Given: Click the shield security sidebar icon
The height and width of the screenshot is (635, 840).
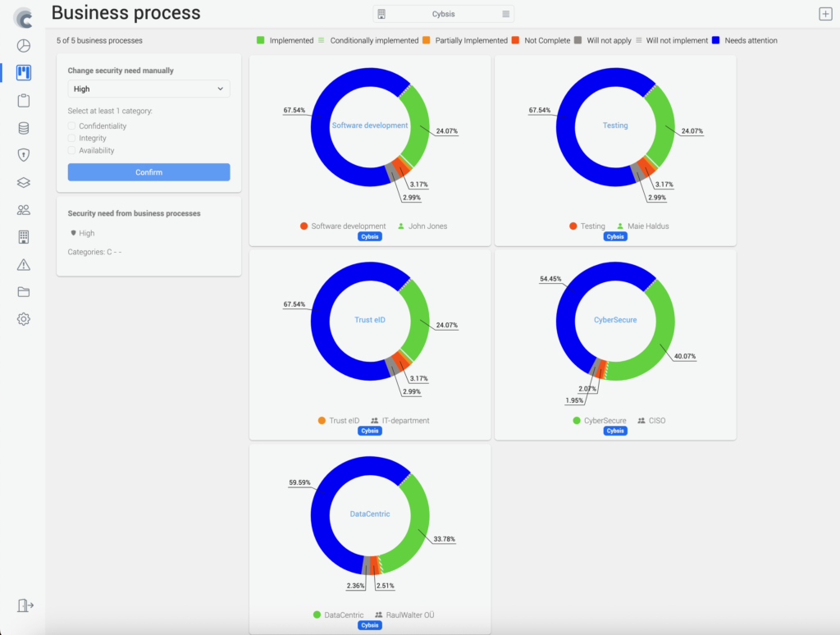Looking at the screenshot, I should [24, 155].
